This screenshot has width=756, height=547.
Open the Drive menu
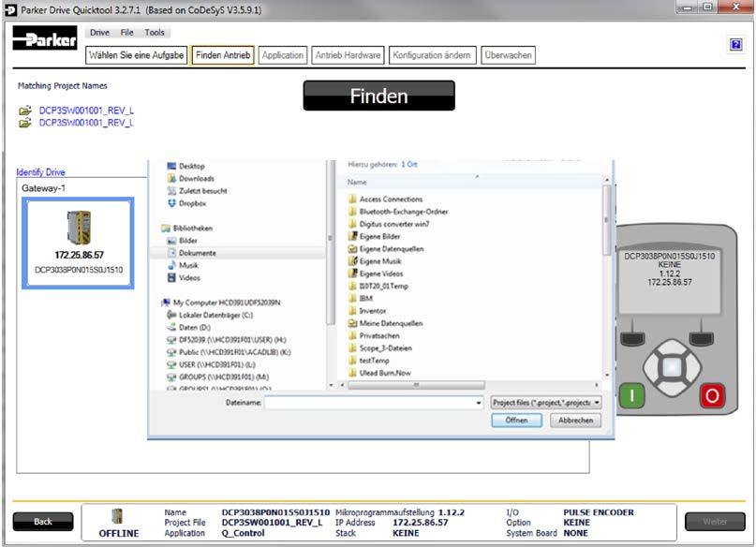tap(99, 32)
